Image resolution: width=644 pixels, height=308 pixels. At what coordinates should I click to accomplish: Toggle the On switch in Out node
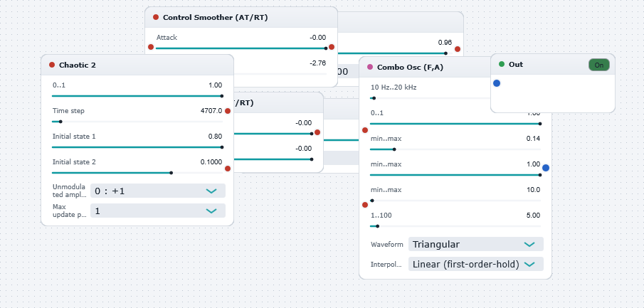click(599, 65)
